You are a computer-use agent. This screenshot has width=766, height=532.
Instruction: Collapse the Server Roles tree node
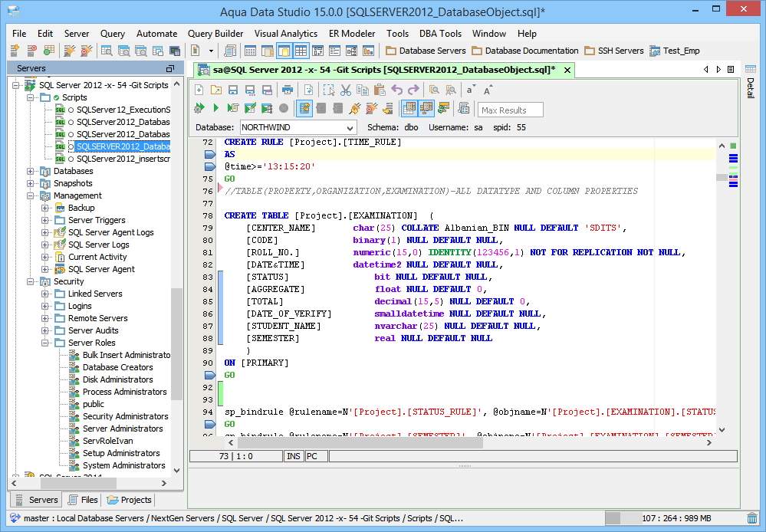point(45,343)
